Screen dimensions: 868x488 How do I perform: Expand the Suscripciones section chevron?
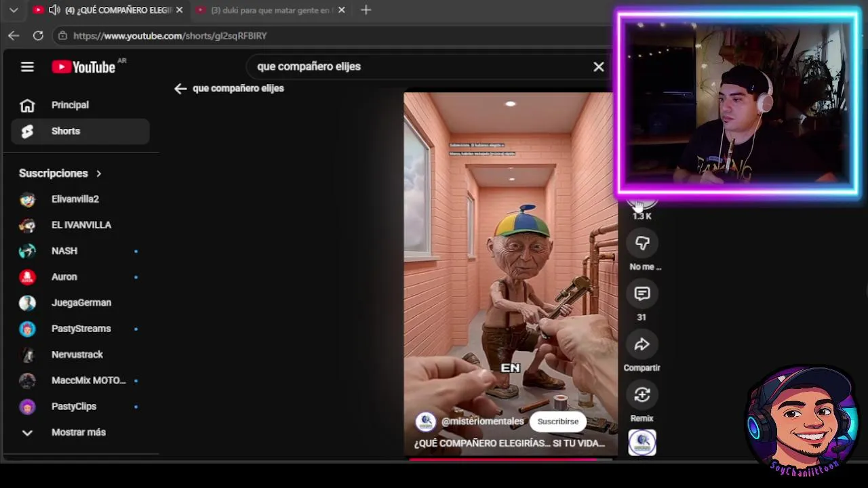point(98,174)
